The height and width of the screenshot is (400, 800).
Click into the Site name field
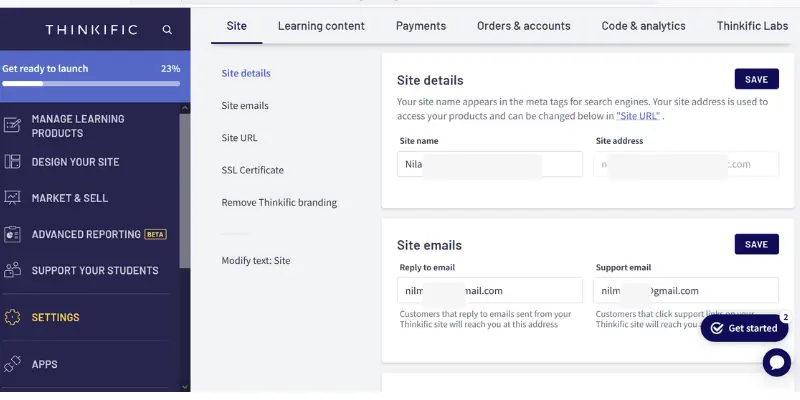[x=490, y=164]
